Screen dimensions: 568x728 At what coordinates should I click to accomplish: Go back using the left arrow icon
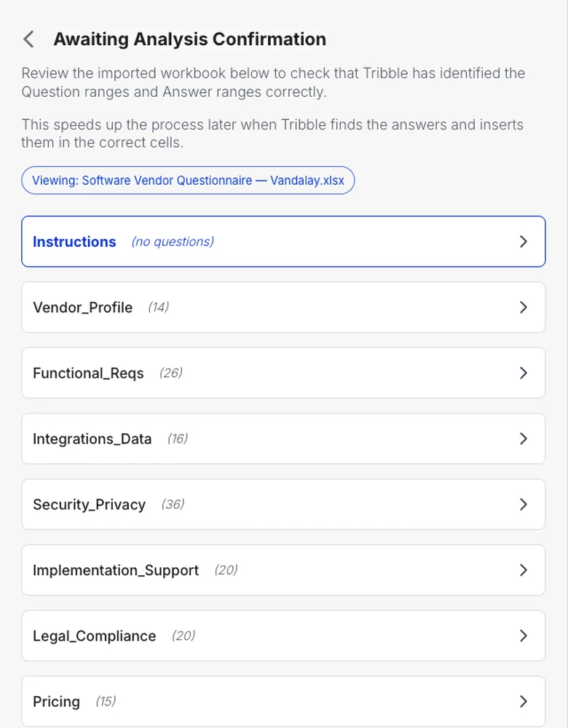[x=29, y=39]
